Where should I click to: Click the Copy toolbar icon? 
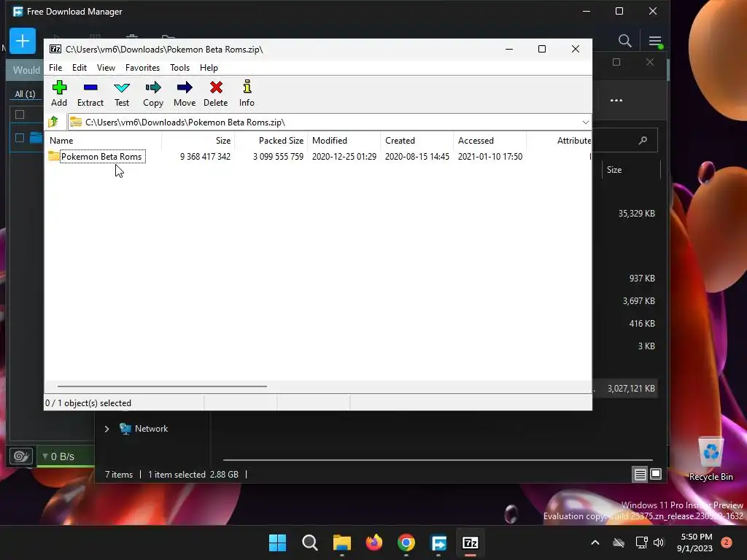click(x=153, y=93)
